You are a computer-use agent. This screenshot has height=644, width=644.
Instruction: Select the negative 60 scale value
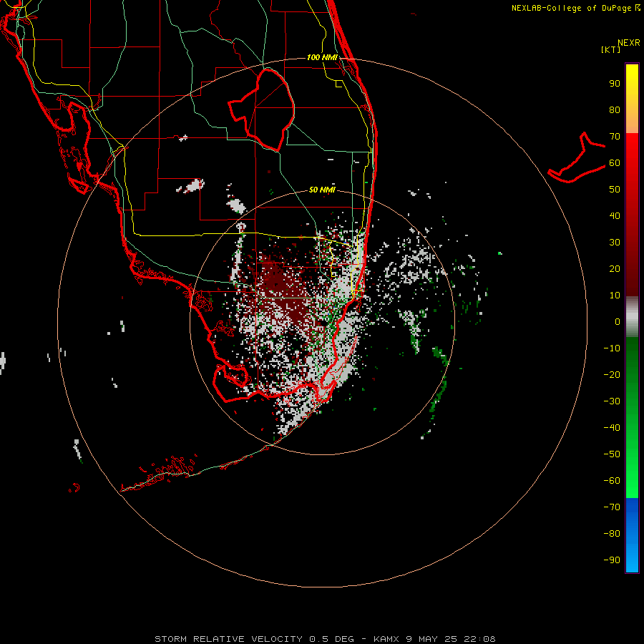click(x=612, y=481)
